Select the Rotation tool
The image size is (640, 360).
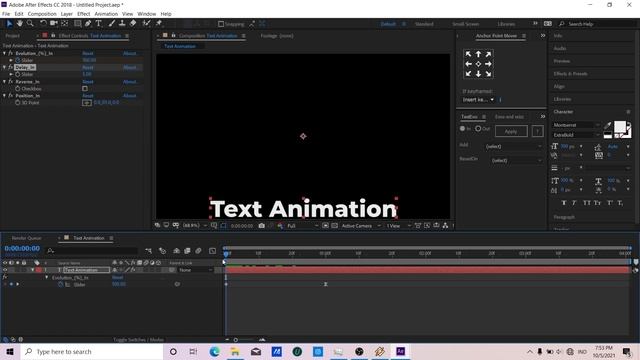tap(43, 24)
